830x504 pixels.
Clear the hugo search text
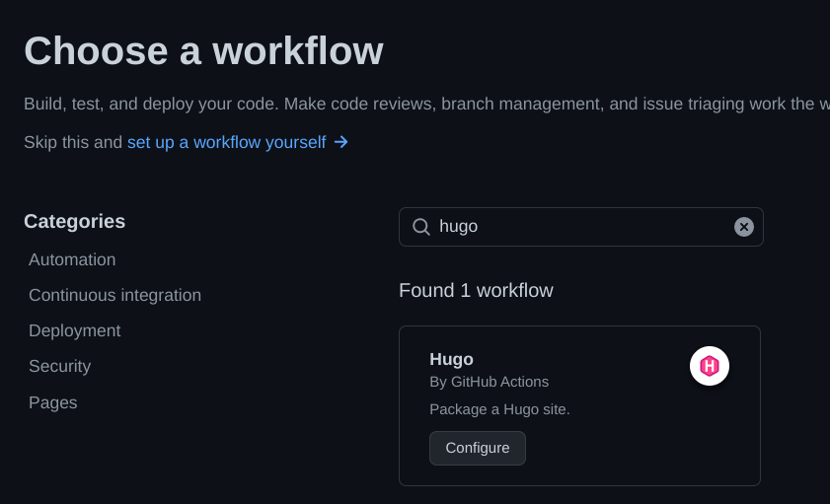click(744, 227)
